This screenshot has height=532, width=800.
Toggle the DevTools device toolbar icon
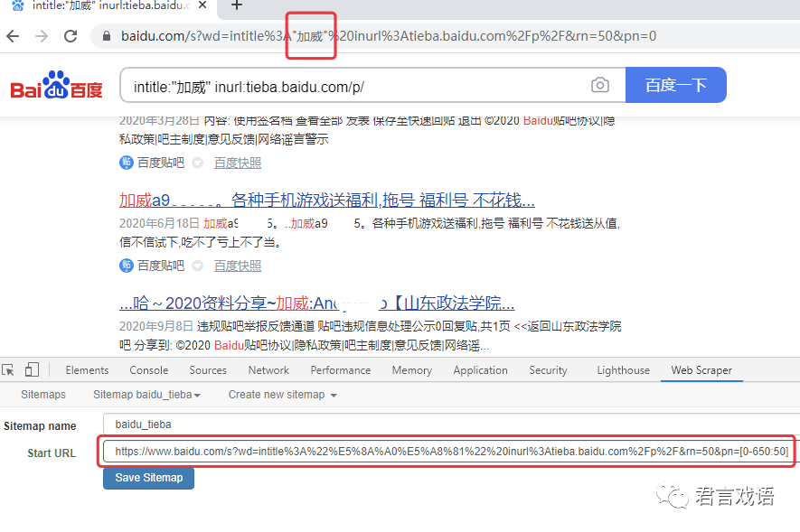32,370
